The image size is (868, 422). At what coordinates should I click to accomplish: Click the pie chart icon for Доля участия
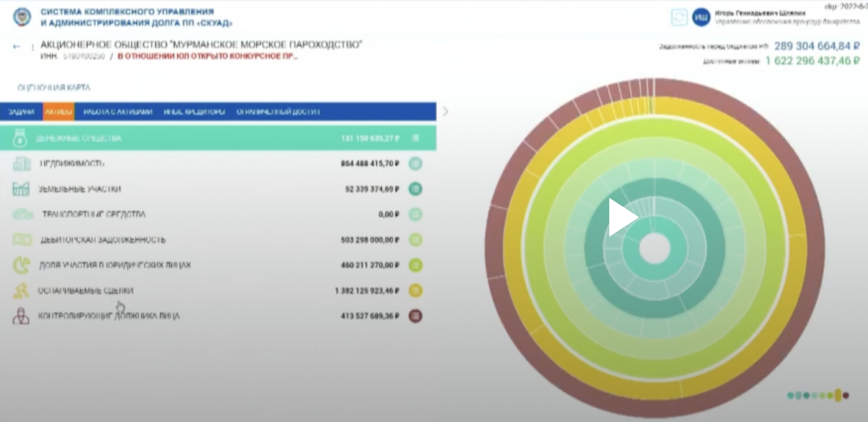[22, 265]
